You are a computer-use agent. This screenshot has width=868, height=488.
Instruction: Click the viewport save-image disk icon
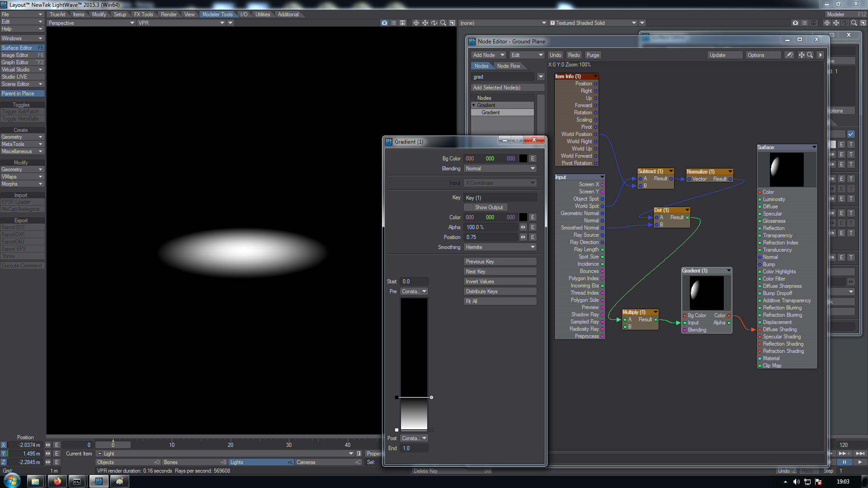point(402,23)
